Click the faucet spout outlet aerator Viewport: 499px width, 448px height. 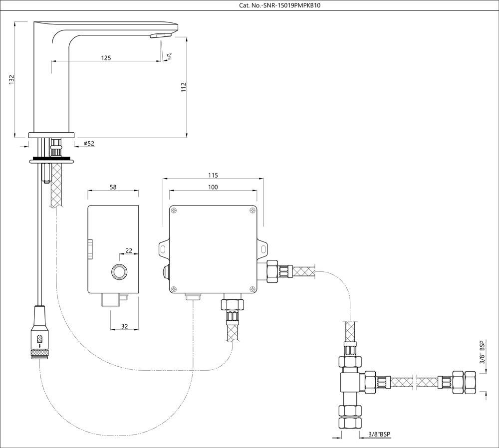coord(160,35)
